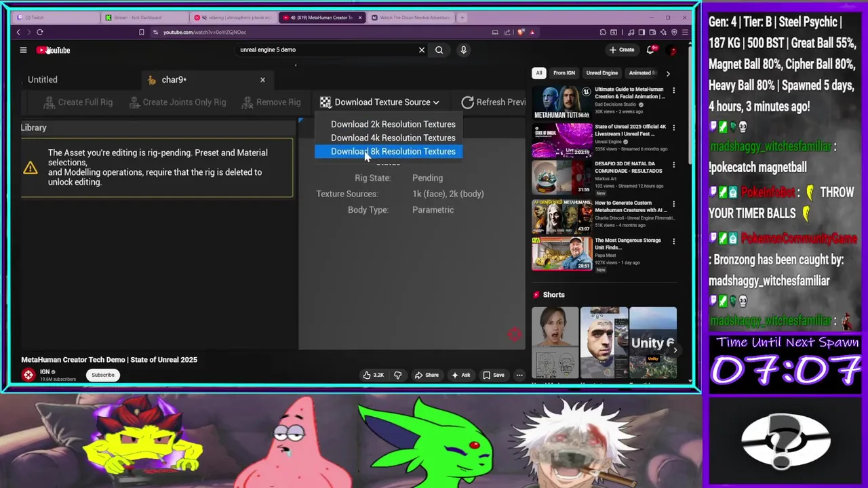Screen dimensions: 868x488
Task: Open more actions for Custom Metahuman Creatures video
Action: point(673,203)
